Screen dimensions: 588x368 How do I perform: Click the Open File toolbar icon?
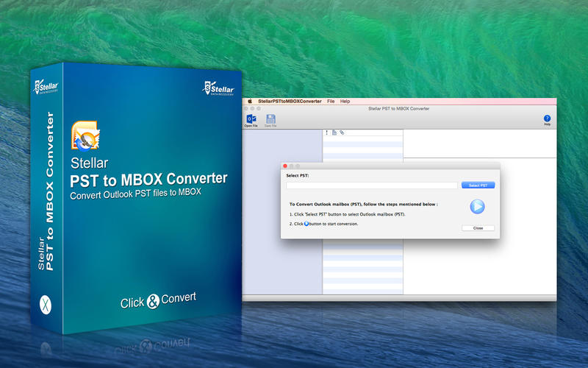[251, 119]
